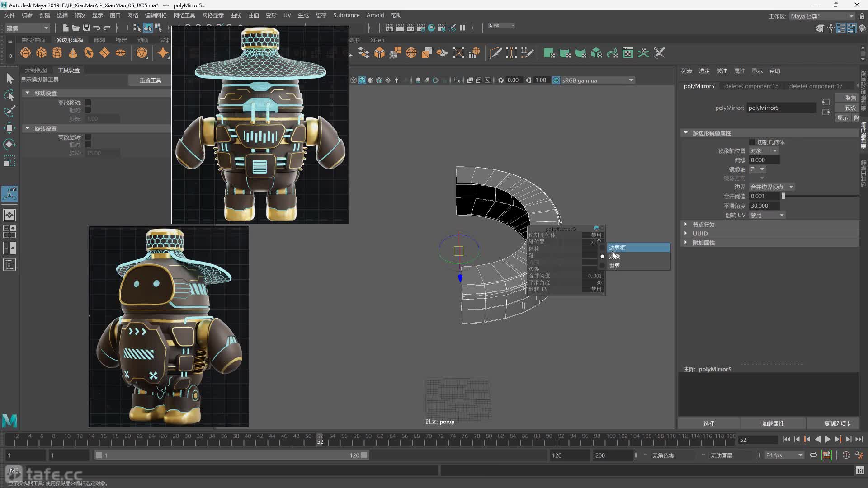Open the mirror axis position dropdown
The image size is (868, 488).
(x=764, y=151)
